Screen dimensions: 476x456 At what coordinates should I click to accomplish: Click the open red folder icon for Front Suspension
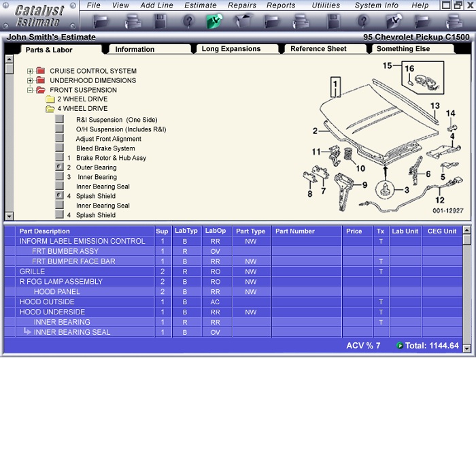point(40,90)
